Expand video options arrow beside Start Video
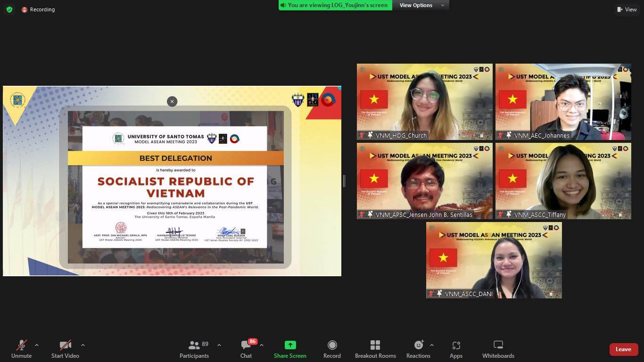The height and width of the screenshot is (362, 644). [x=83, y=345]
